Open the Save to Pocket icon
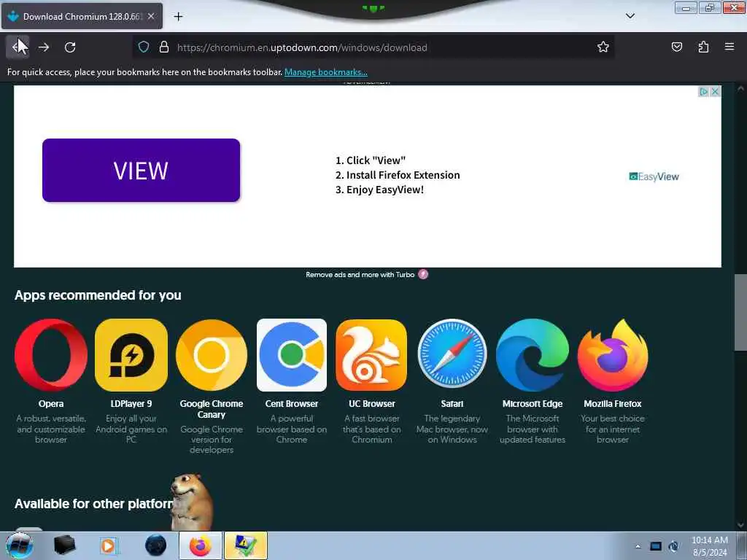 [x=677, y=47]
